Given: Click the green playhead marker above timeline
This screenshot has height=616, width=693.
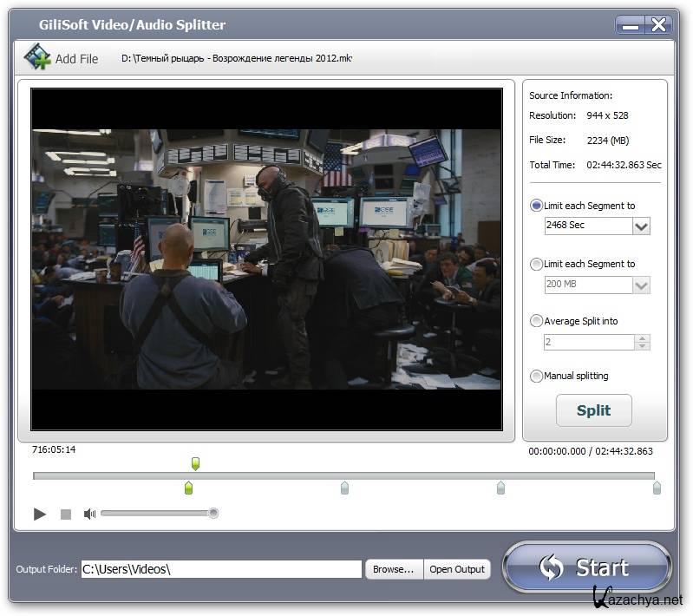Looking at the screenshot, I should [195, 463].
